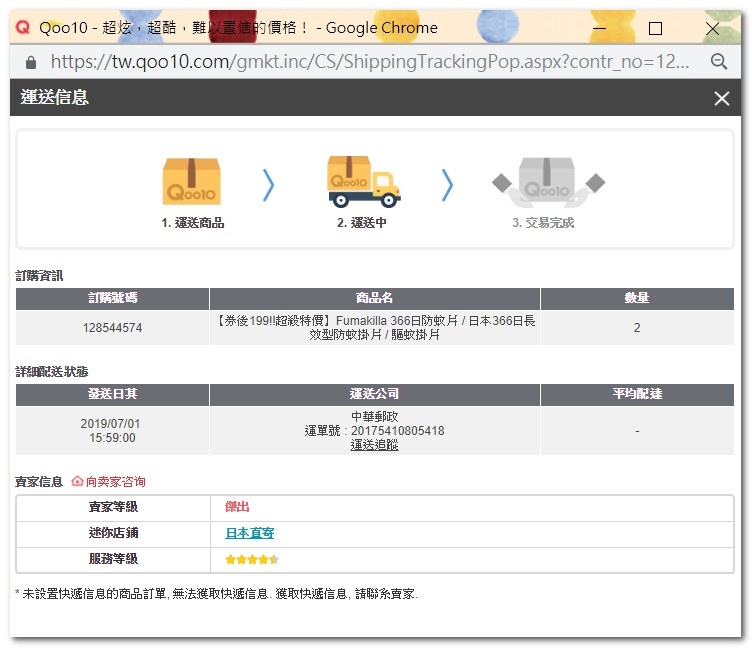752x648 pixels.
Task: Click the 賣家等級 row label
Action: tap(113, 507)
